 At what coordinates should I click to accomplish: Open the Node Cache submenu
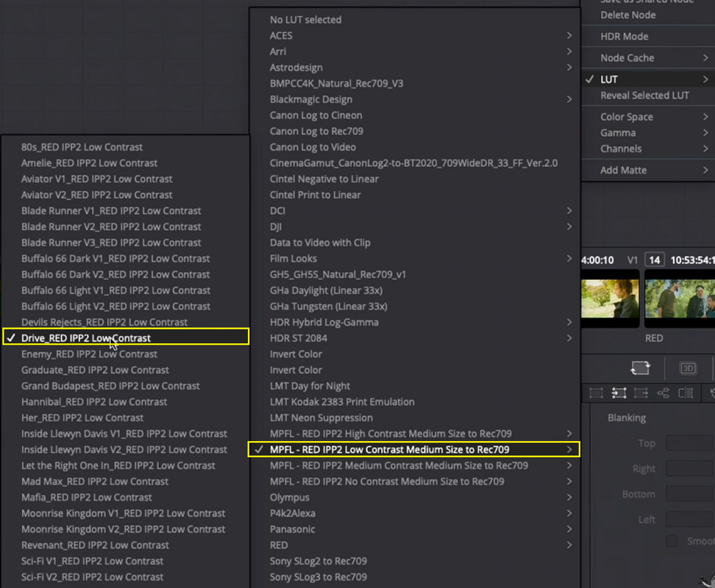tap(648, 58)
